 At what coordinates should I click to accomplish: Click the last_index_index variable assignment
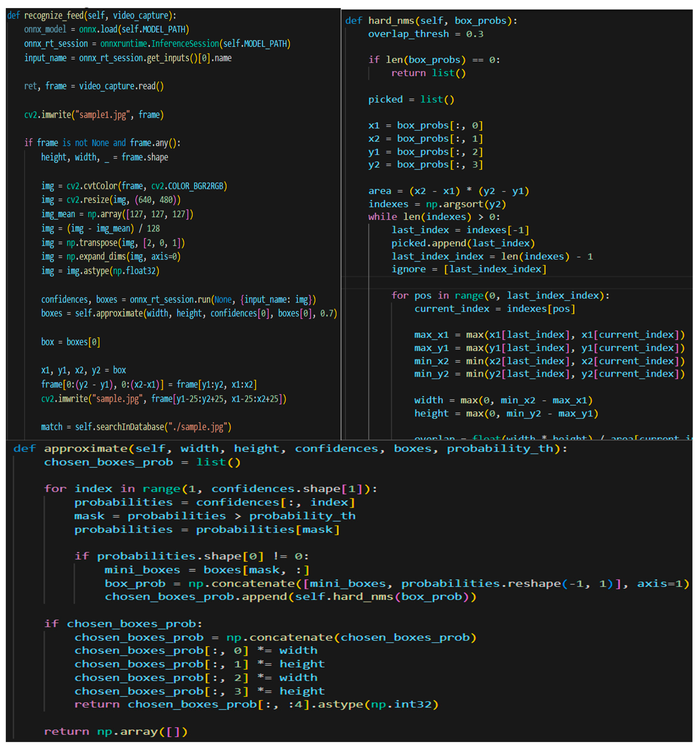coord(437,257)
